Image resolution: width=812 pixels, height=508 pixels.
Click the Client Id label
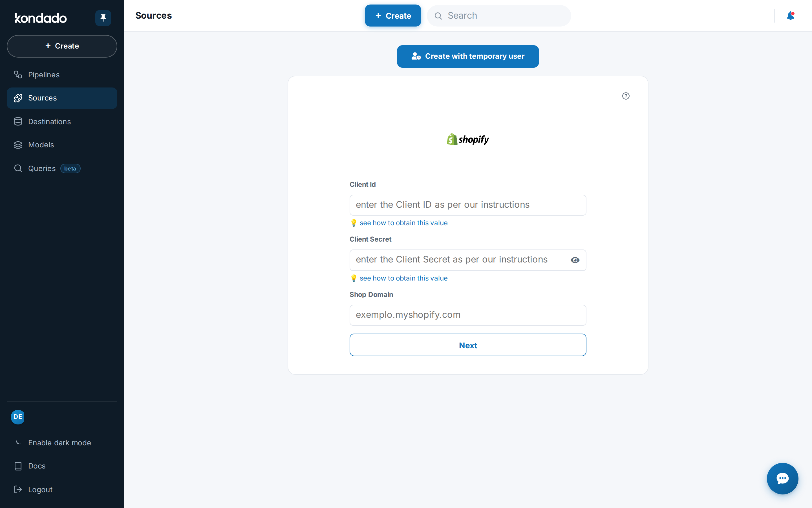[x=362, y=185]
